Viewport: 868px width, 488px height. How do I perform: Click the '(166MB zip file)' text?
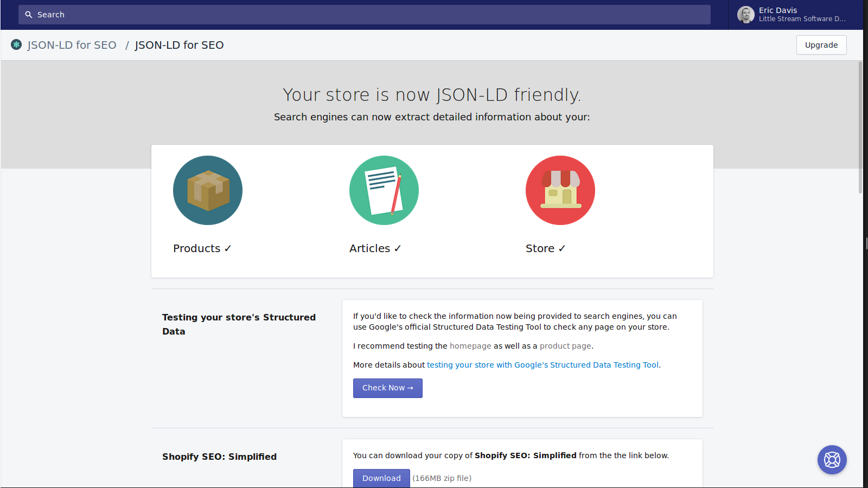point(442,478)
